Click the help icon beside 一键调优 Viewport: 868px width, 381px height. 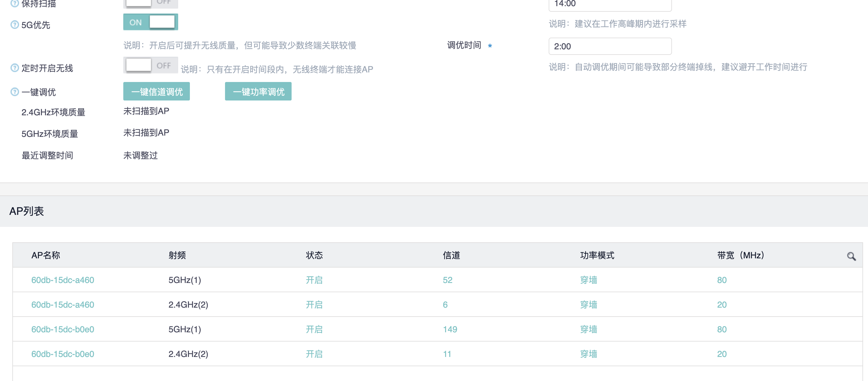point(14,92)
